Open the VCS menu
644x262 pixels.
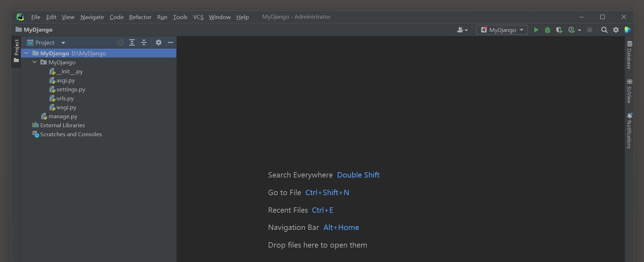tap(198, 17)
